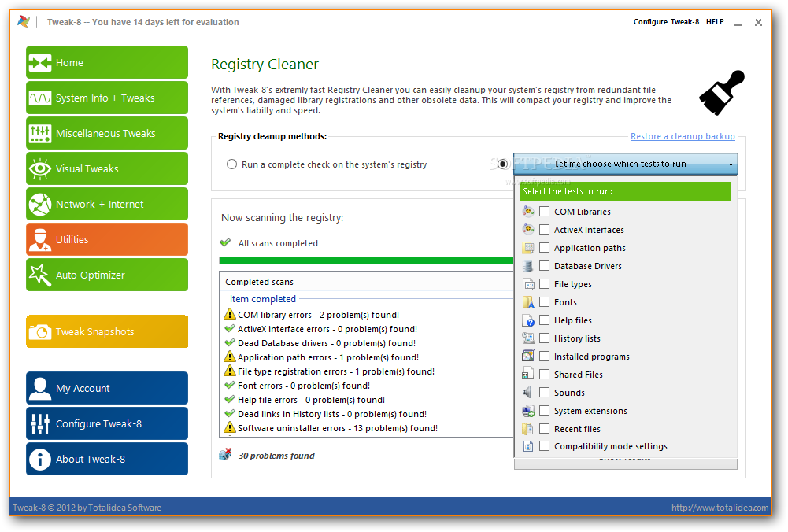788x532 pixels.
Task: Tick the System extensions checkbox
Action: coord(544,411)
